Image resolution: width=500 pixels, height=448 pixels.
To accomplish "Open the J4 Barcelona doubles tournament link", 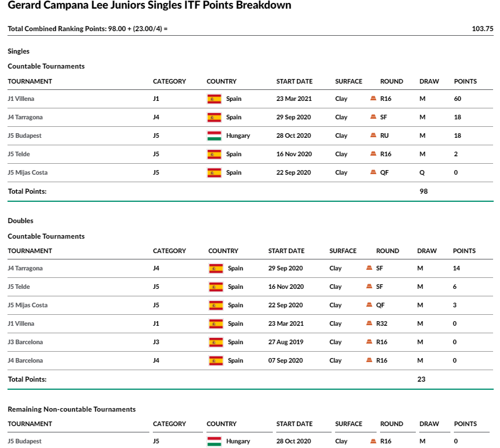I will pyautogui.click(x=25, y=360).
